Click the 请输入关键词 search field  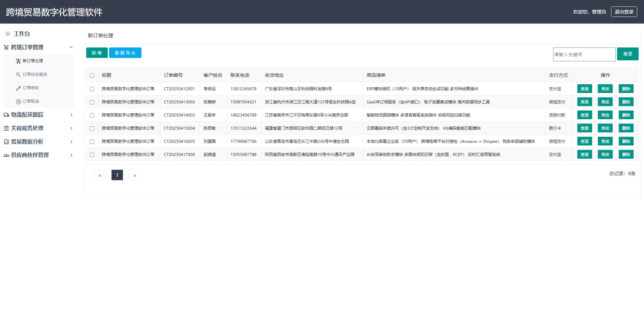click(x=584, y=54)
